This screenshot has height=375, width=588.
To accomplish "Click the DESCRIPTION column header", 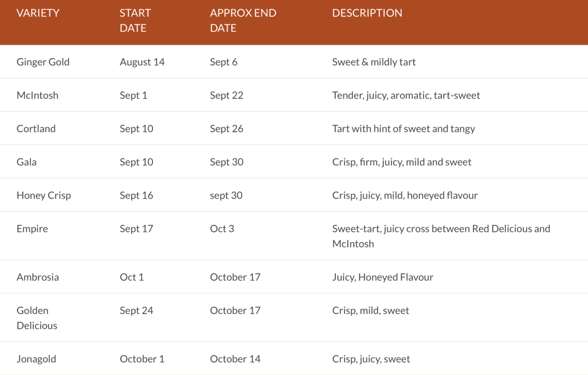I will [367, 13].
